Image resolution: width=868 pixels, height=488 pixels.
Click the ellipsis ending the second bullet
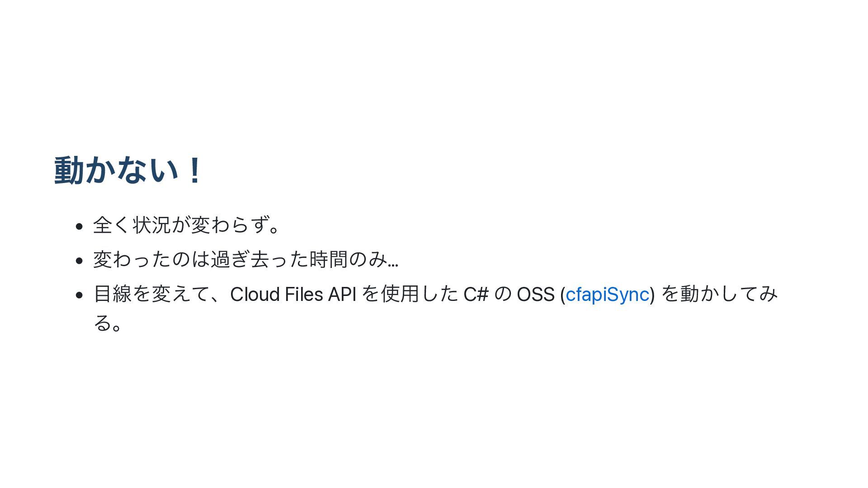point(393,260)
